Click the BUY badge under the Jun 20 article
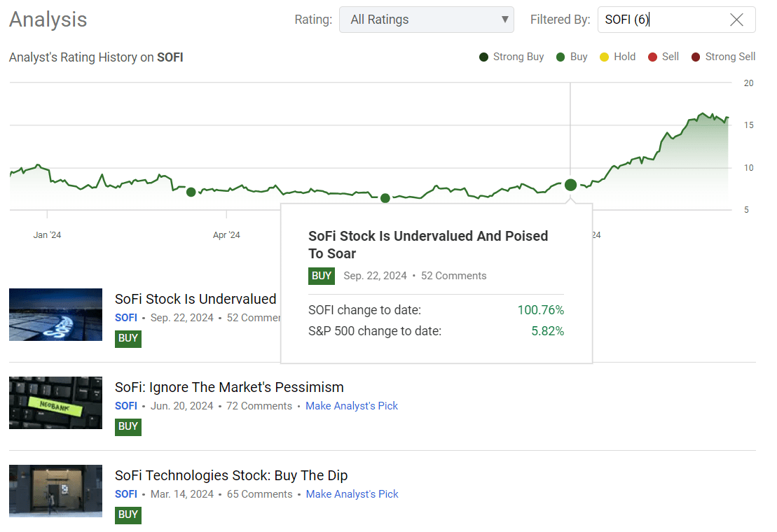This screenshot has width=777, height=532. click(x=128, y=426)
